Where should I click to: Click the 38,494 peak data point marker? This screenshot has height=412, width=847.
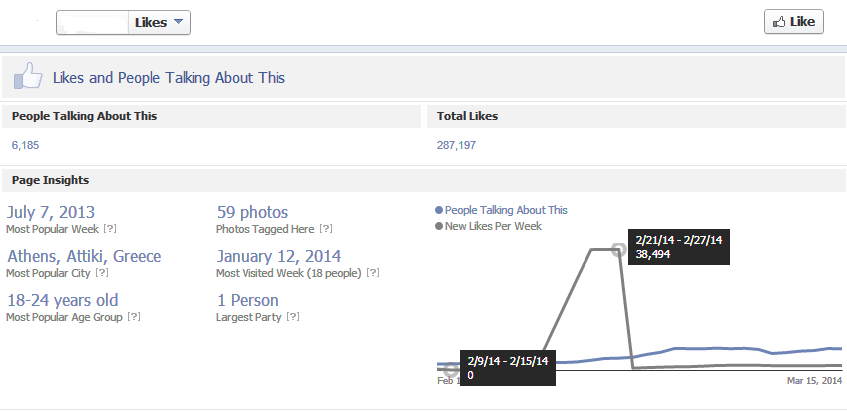[x=618, y=249]
